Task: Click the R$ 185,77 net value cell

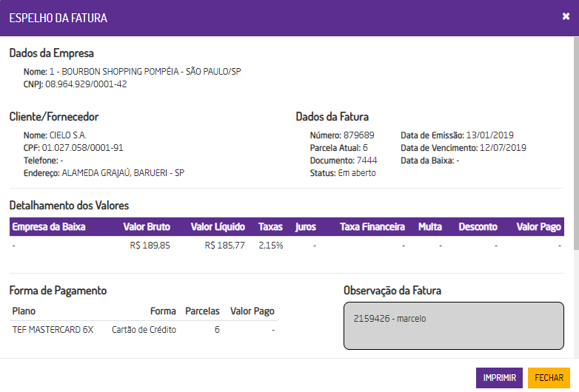Action: pyautogui.click(x=224, y=246)
